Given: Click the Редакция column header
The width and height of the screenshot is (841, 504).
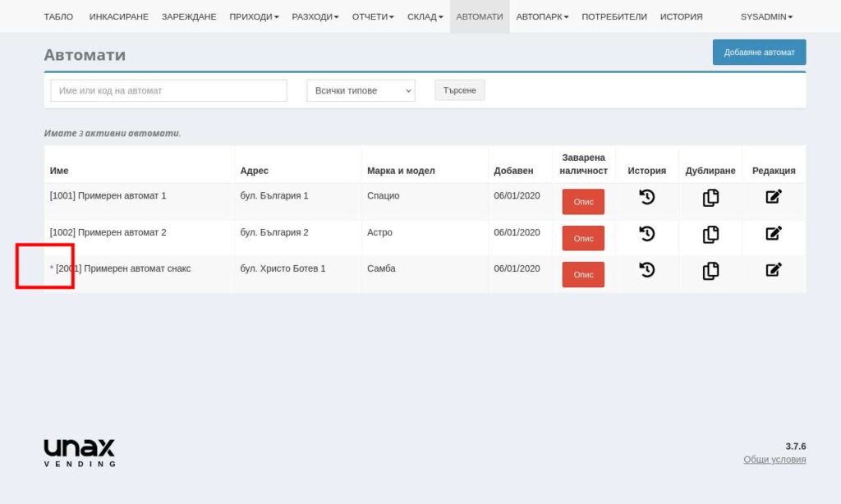Looking at the screenshot, I should [x=774, y=171].
